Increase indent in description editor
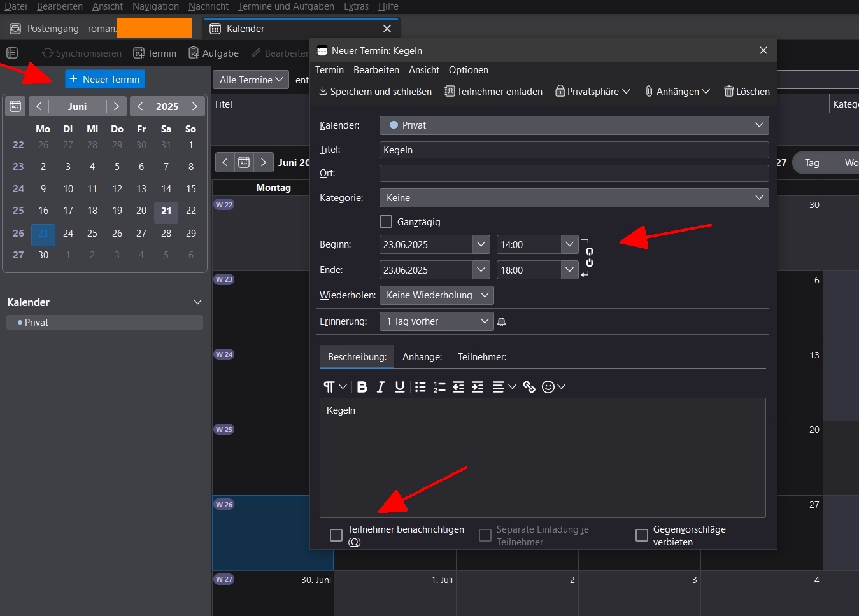Image resolution: width=859 pixels, height=616 pixels. pos(478,387)
